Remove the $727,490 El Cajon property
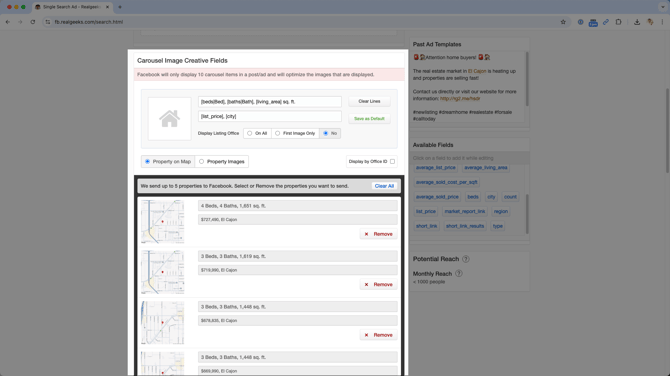 379,234
